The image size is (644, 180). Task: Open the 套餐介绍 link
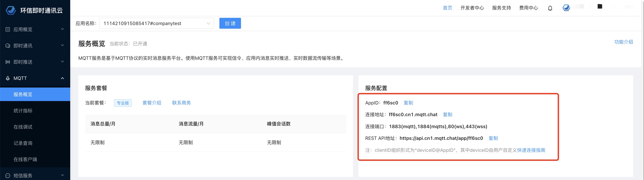[x=152, y=103]
